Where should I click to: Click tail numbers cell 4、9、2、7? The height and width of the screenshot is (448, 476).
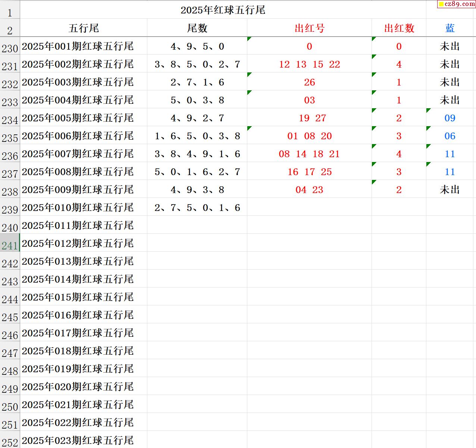pyautogui.click(x=197, y=118)
